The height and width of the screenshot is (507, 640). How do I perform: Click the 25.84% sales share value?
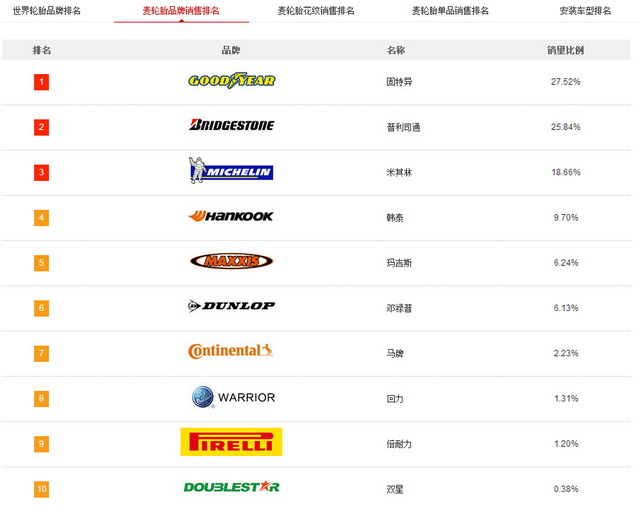pos(566,127)
